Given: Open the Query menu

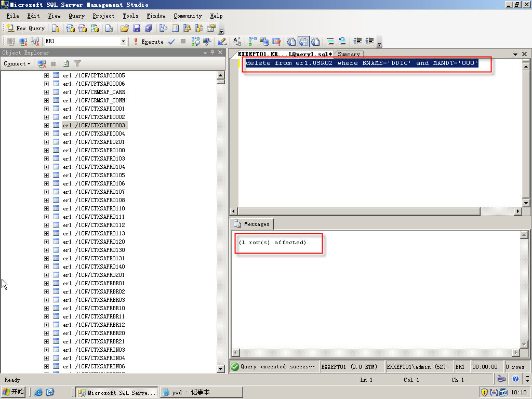Looking at the screenshot, I should pyautogui.click(x=76, y=16).
